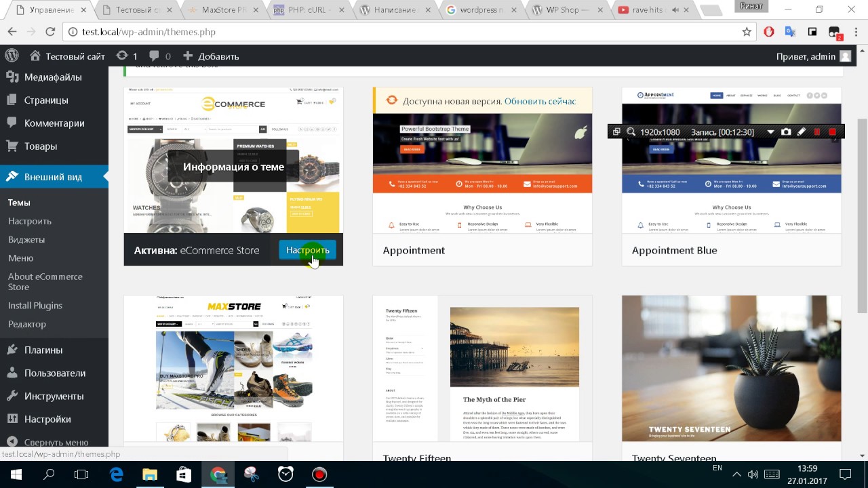Image resolution: width=868 pixels, height=488 pixels.
Task: Switch to Написание WordPress browser tab
Action: point(397,10)
